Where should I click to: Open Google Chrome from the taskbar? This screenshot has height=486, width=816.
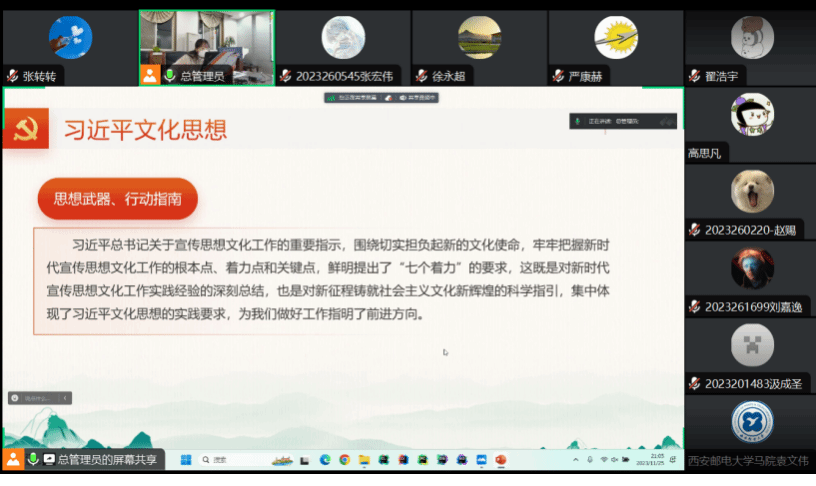tap(344, 460)
